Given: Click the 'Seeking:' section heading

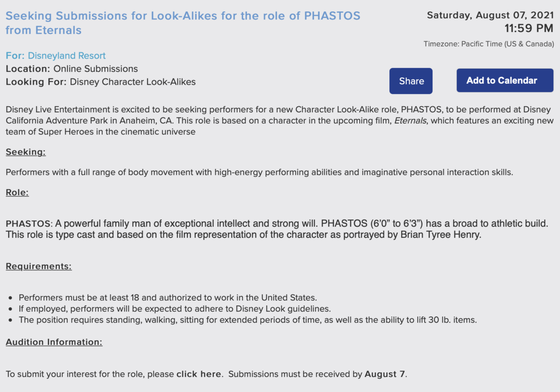Looking at the screenshot, I should pyautogui.click(x=26, y=152).
